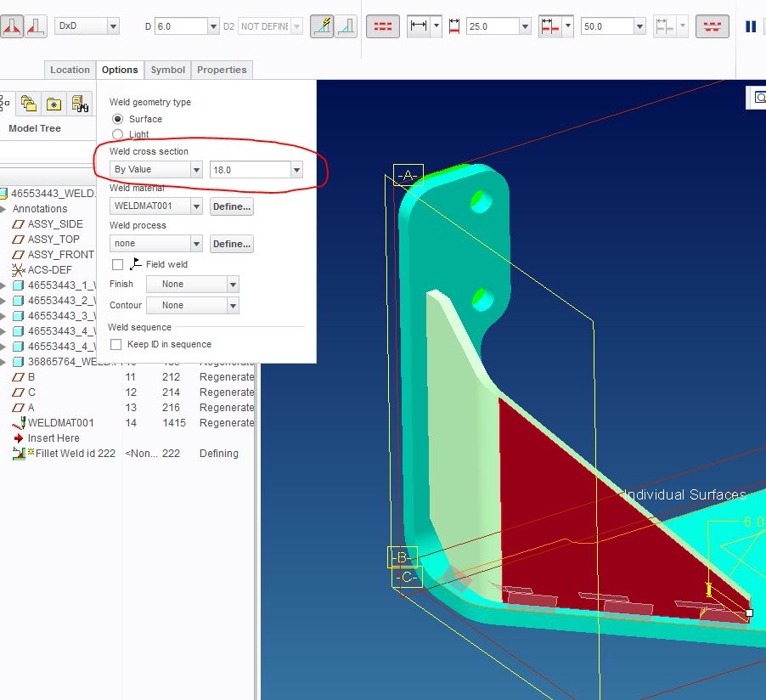Viewport: 766px width, 700px height.
Task: Select the Fillet Weld id 222 feature
Action: click(76, 454)
